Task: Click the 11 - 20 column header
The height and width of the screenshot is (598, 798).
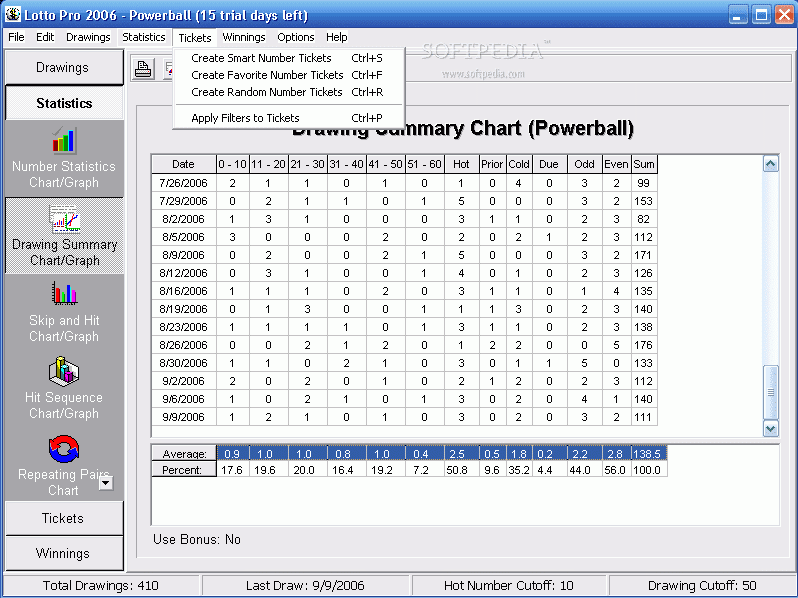Action: click(x=269, y=164)
